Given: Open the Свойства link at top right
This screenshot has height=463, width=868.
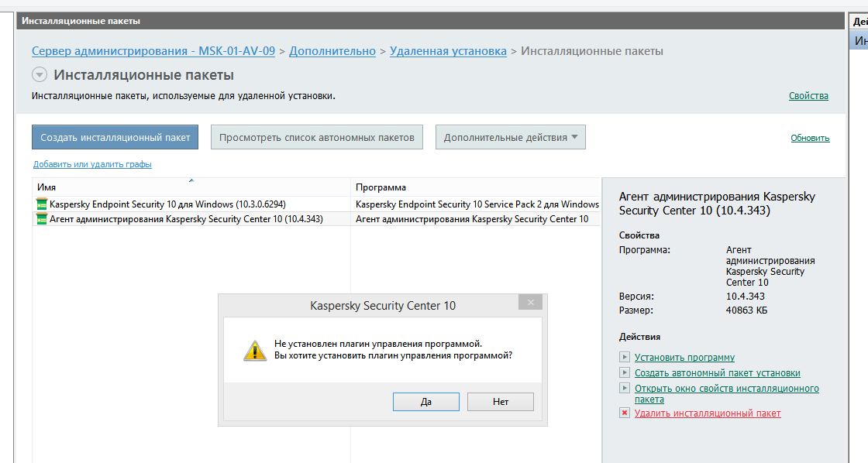Looking at the screenshot, I should pyautogui.click(x=808, y=96).
